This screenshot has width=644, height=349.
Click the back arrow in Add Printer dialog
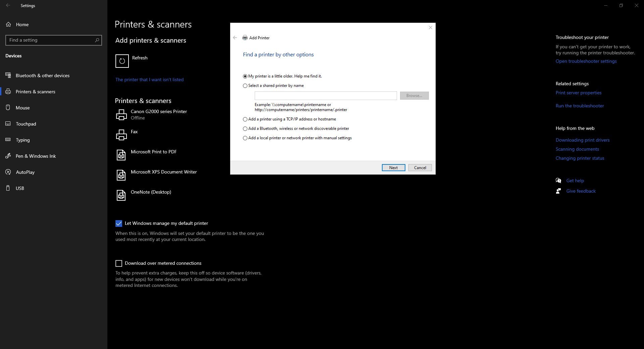pos(235,38)
